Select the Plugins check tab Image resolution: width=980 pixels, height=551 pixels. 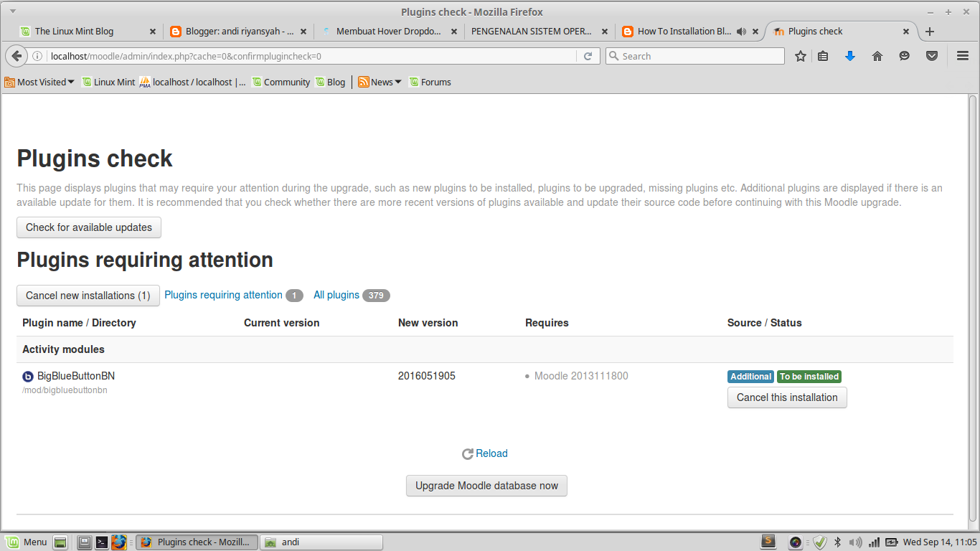(840, 32)
